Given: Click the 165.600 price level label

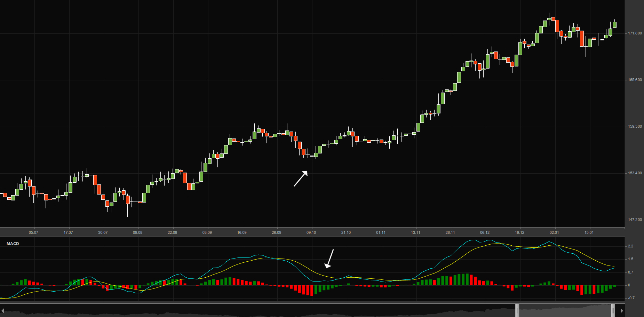Looking at the screenshot, I should point(635,80).
